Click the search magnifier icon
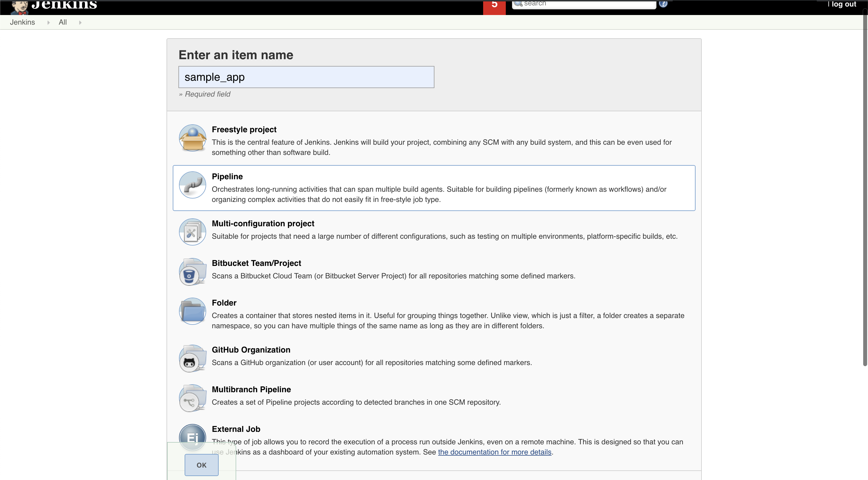Screen dimensions: 868x480 518,3
